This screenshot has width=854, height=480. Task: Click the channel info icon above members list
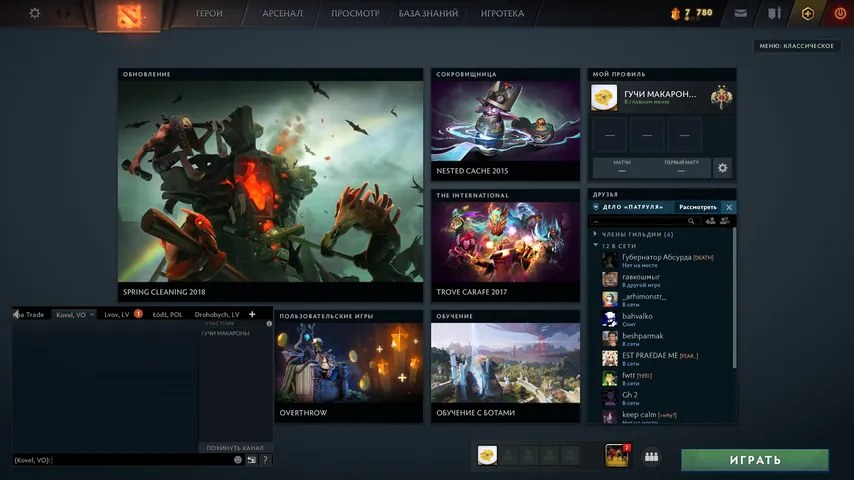(x=269, y=324)
